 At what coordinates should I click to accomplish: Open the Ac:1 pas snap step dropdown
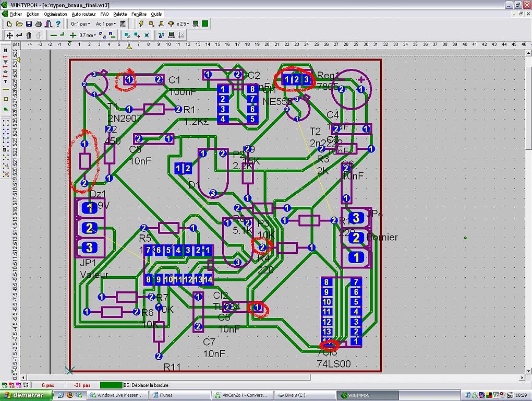[106, 24]
